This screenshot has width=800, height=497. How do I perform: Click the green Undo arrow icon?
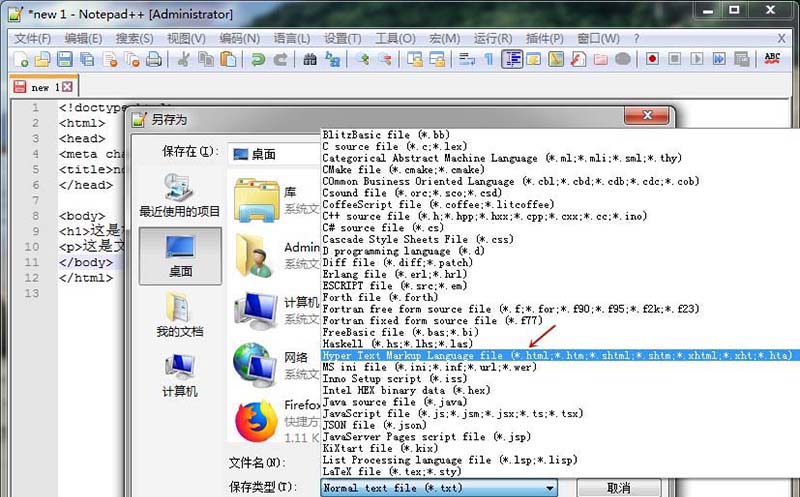(x=258, y=59)
